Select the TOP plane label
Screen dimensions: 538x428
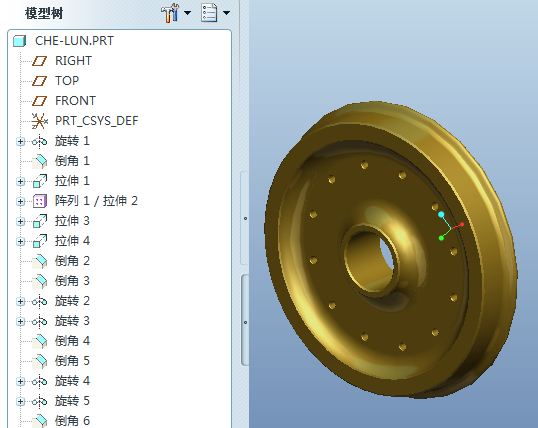[67, 81]
